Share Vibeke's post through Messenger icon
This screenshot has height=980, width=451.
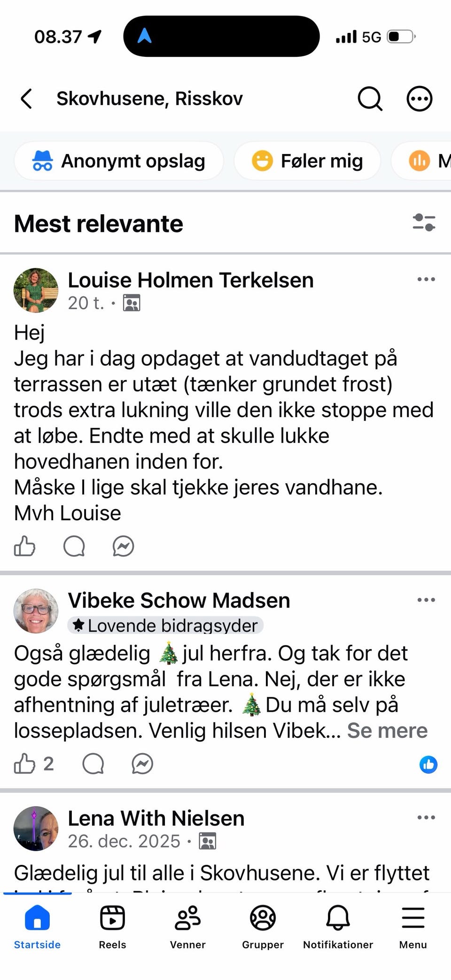(142, 764)
